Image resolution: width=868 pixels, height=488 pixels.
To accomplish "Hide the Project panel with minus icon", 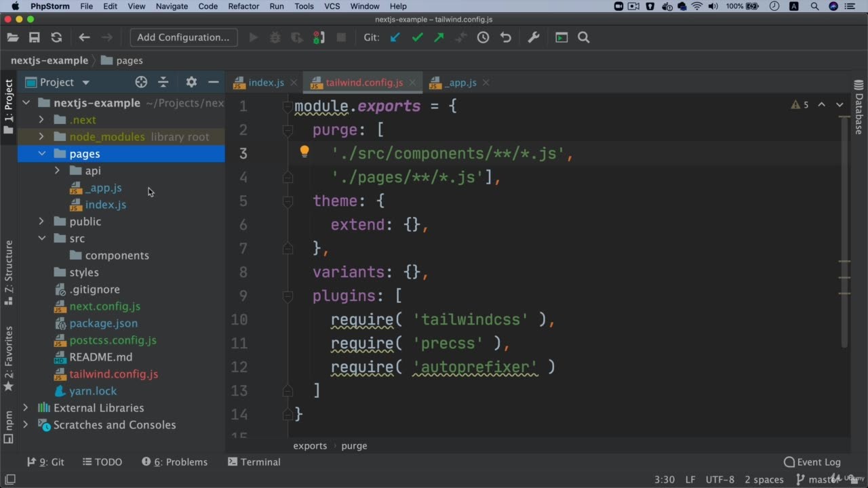I will coord(214,82).
